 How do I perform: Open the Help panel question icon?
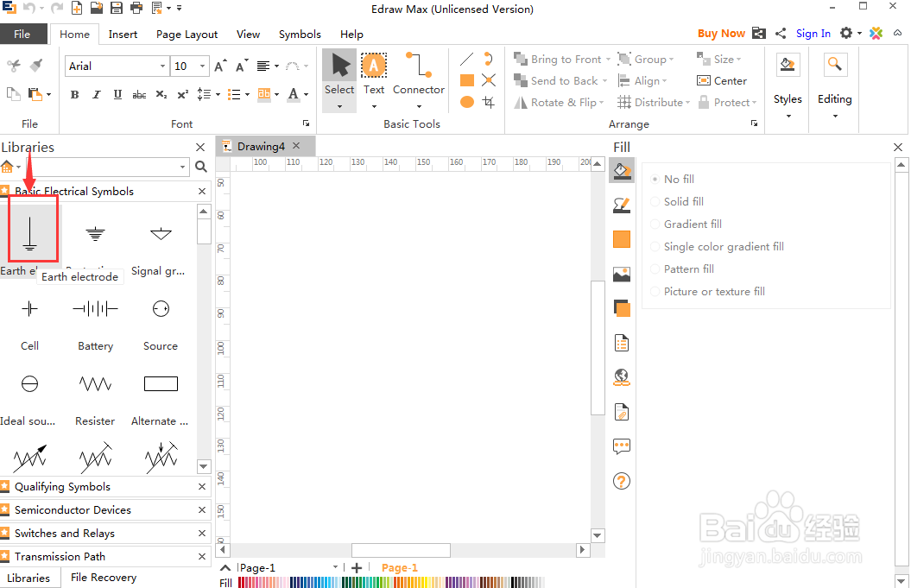tap(622, 481)
